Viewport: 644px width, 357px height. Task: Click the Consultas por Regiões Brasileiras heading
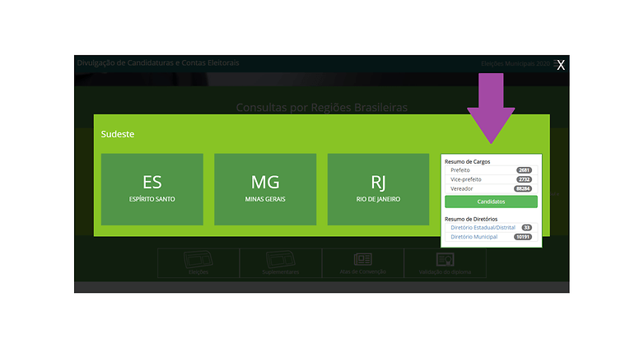click(322, 108)
